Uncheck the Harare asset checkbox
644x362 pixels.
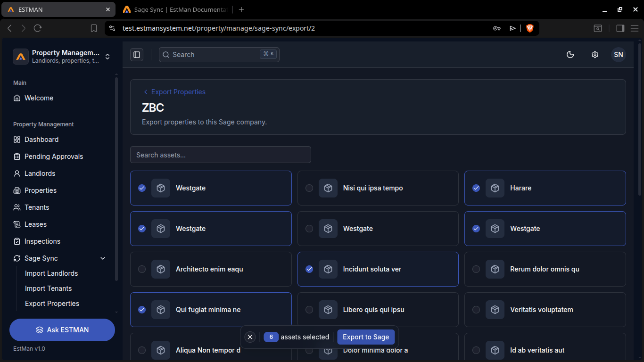(x=476, y=188)
